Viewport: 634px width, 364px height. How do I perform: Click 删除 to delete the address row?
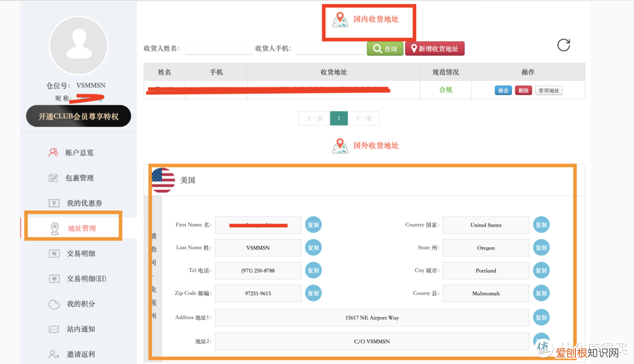click(x=523, y=90)
